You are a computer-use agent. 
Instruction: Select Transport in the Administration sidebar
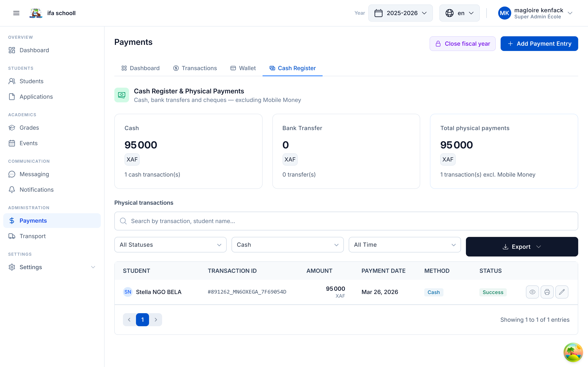32,236
